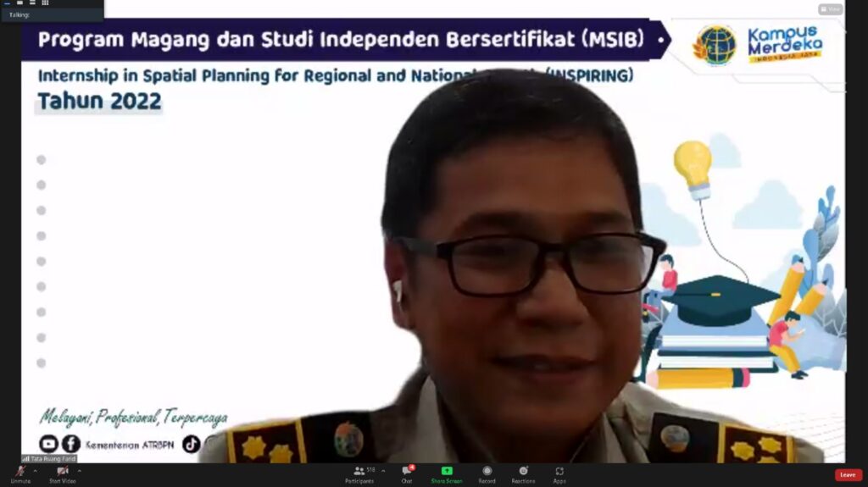868x487 pixels.
Task: Open the Chat panel
Action: [x=407, y=473]
